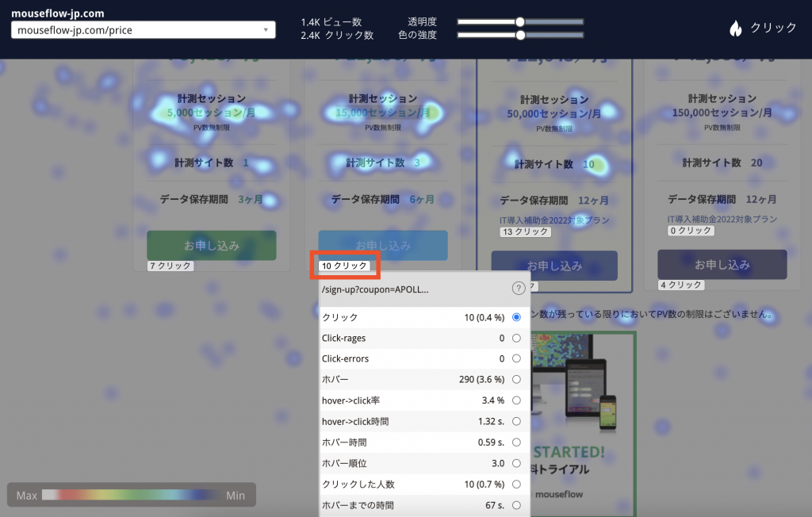Open the help question mark icon
The width and height of the screenshot is (812, 517).
pos(519,289)
